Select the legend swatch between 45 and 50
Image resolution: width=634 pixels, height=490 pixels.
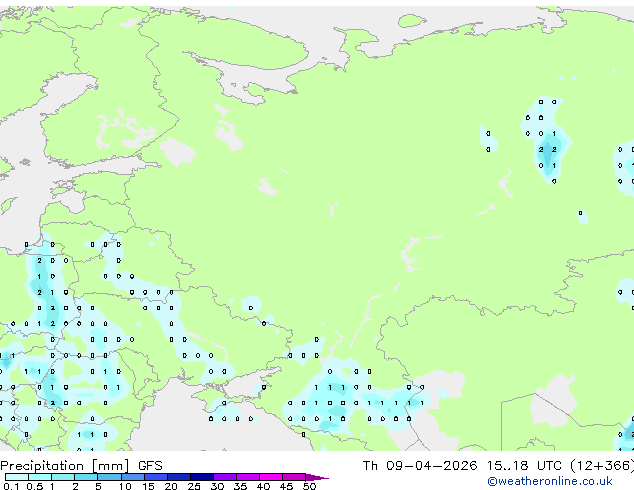(x=294, y=477)
